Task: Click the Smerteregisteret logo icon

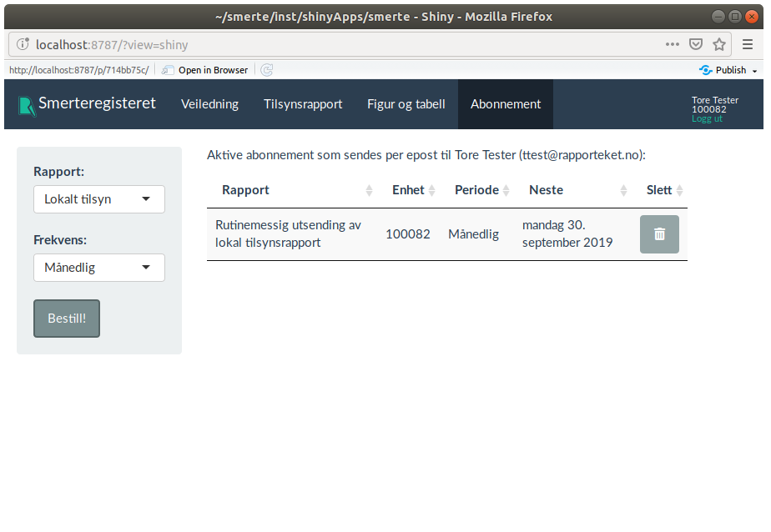Action: (x=27, y=106)
